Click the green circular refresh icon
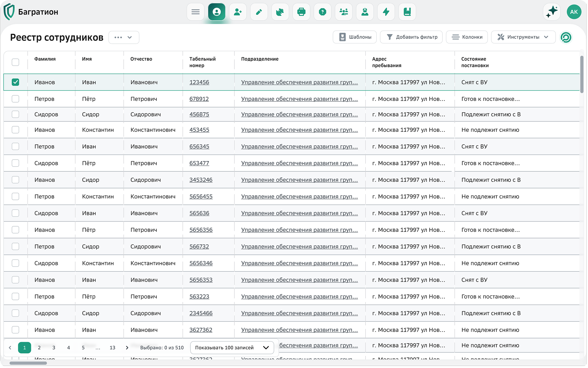Screen dimensions: 588x368 [x=566, y=37]
